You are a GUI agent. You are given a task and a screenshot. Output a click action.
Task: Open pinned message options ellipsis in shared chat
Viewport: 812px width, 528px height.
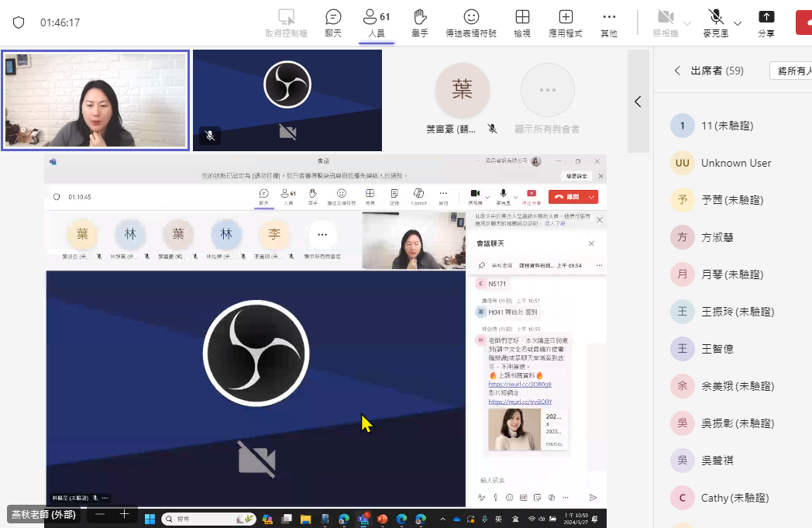[599, 265]
